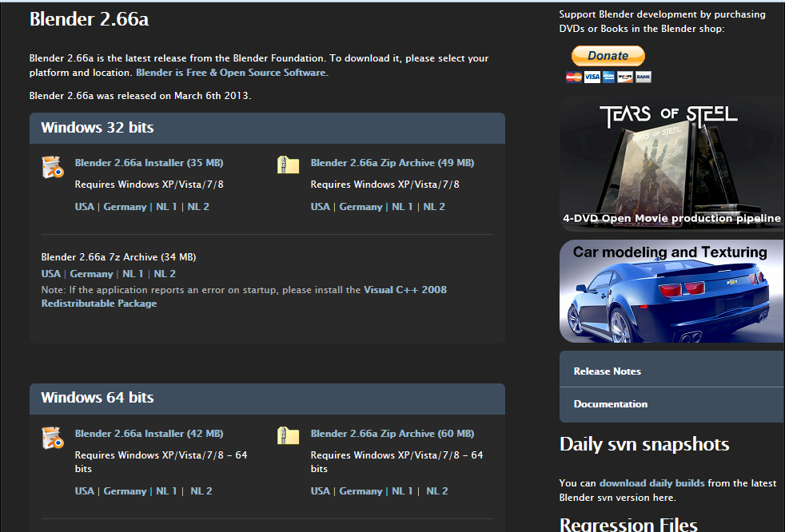Image resolution: width=785 pixels, height=532 pixels.
Task: Choose USA mirror for 32-bit installer
Action: (x=85, y=207)
